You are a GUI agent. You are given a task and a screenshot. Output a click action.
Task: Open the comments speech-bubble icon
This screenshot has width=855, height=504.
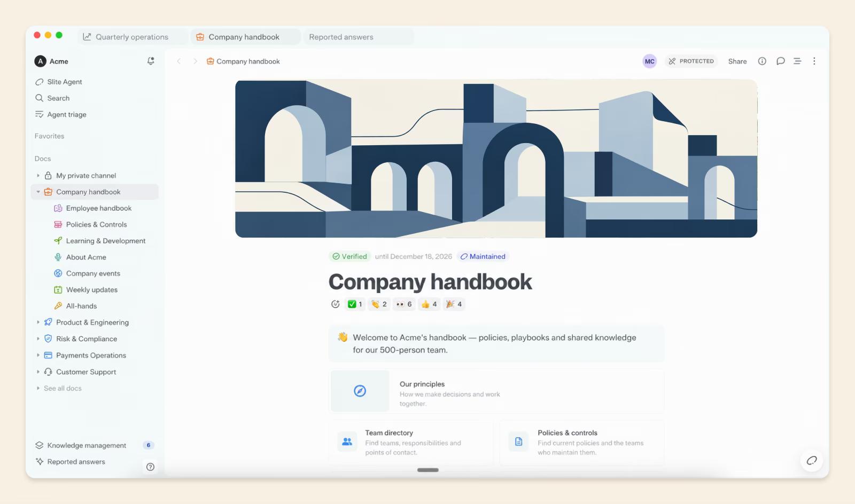pos(780,61)
